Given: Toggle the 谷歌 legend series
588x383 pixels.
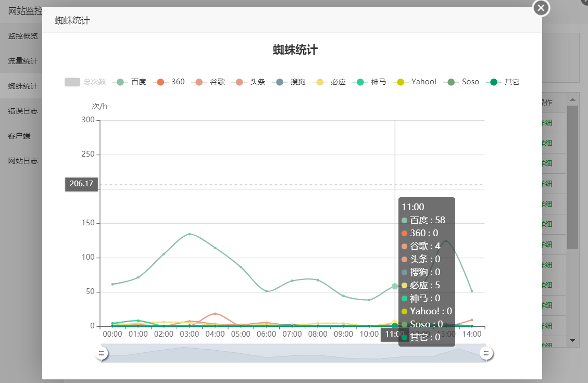Looking at the screenshot, I should [208, 82].
